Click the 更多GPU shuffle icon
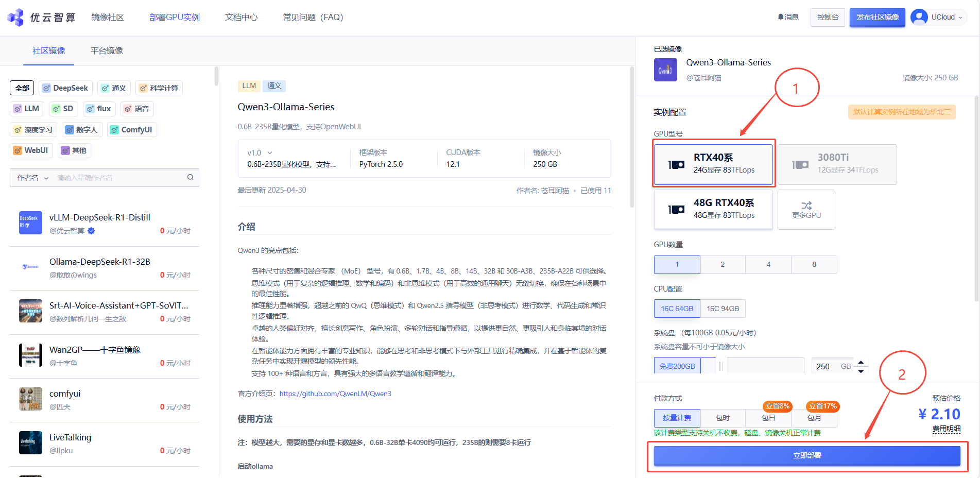Image resolution: width=980 pixels, height=478 pixels. (806, 205)
